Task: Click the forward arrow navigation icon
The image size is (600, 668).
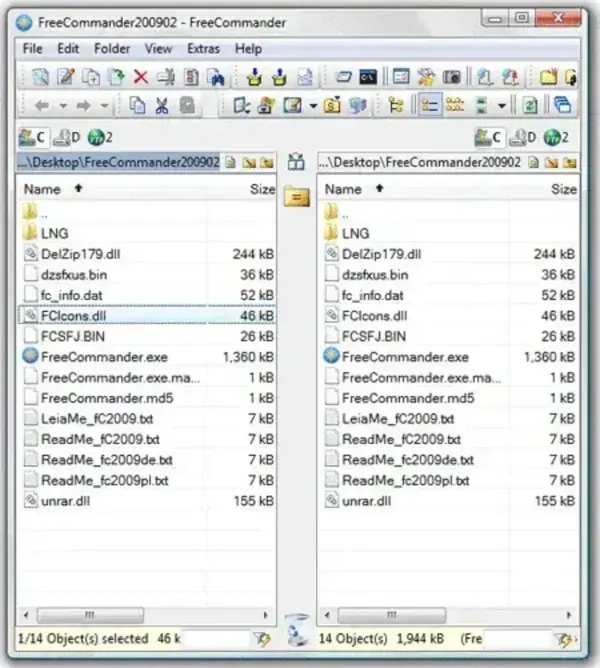Action: [84, 105]
